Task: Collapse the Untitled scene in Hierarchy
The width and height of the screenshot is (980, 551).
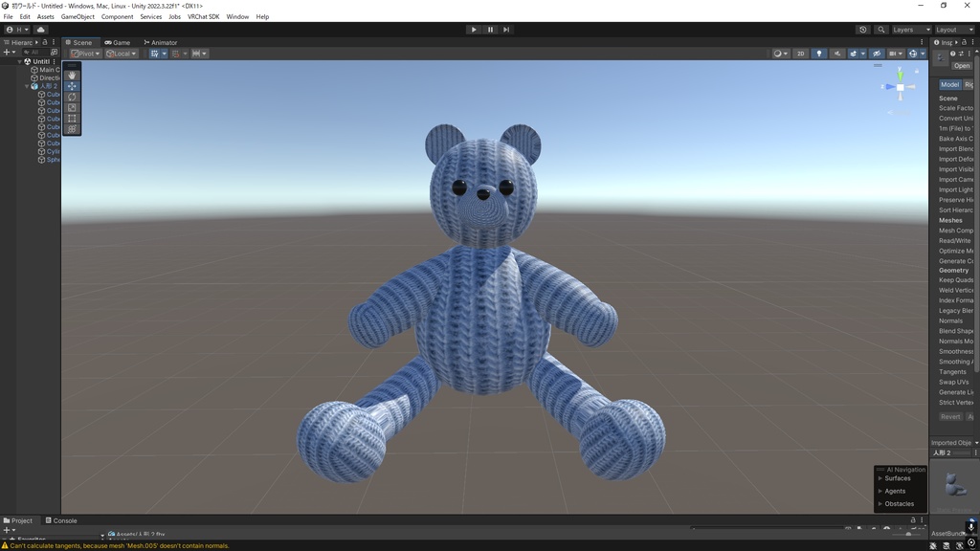Action: tap(19, 62)
